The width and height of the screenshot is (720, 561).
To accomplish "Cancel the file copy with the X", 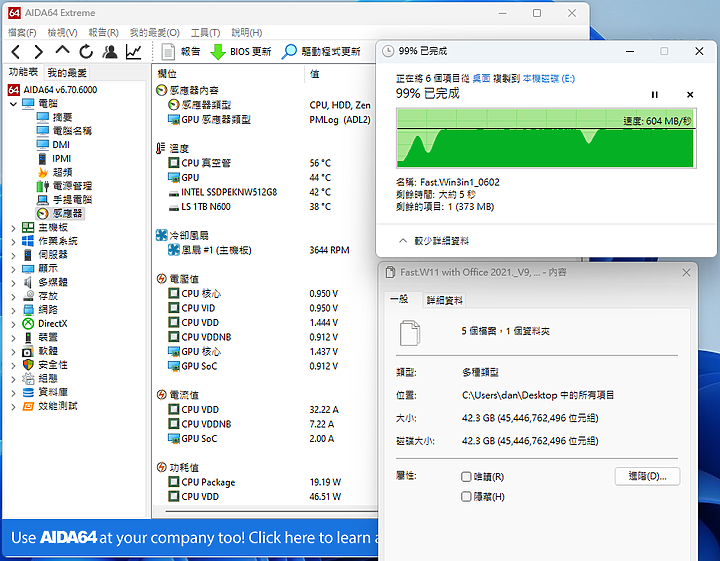I will pos(690,95).
